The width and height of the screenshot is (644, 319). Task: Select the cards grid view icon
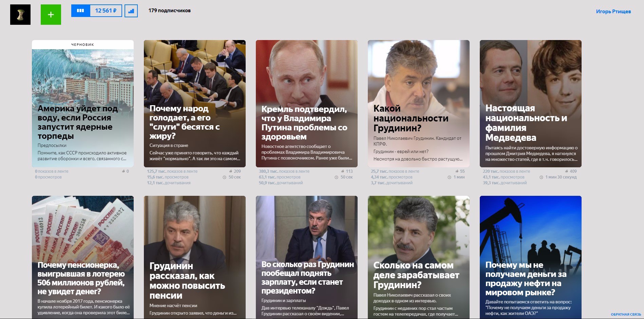80,11
